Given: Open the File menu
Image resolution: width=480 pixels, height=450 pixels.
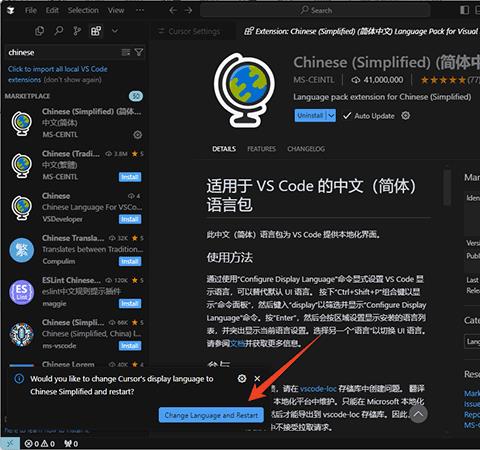Looking at the screenshot, I should 31,10.
